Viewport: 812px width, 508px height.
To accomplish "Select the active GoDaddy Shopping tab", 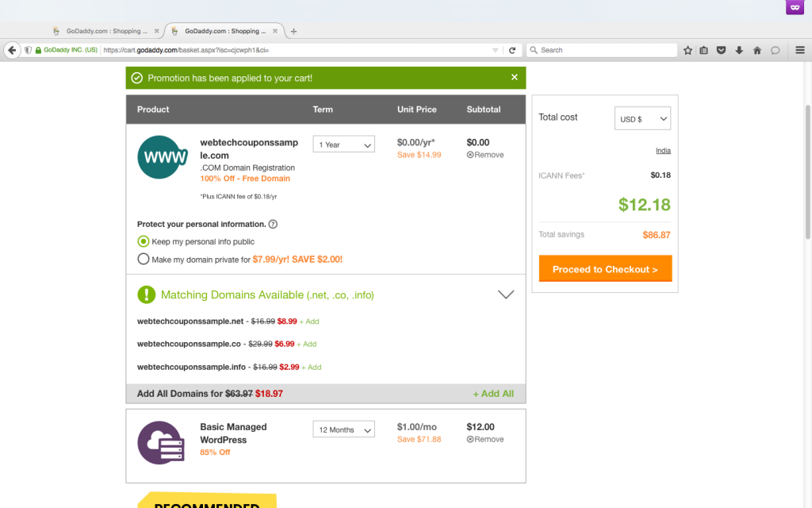I will [224, 31].
